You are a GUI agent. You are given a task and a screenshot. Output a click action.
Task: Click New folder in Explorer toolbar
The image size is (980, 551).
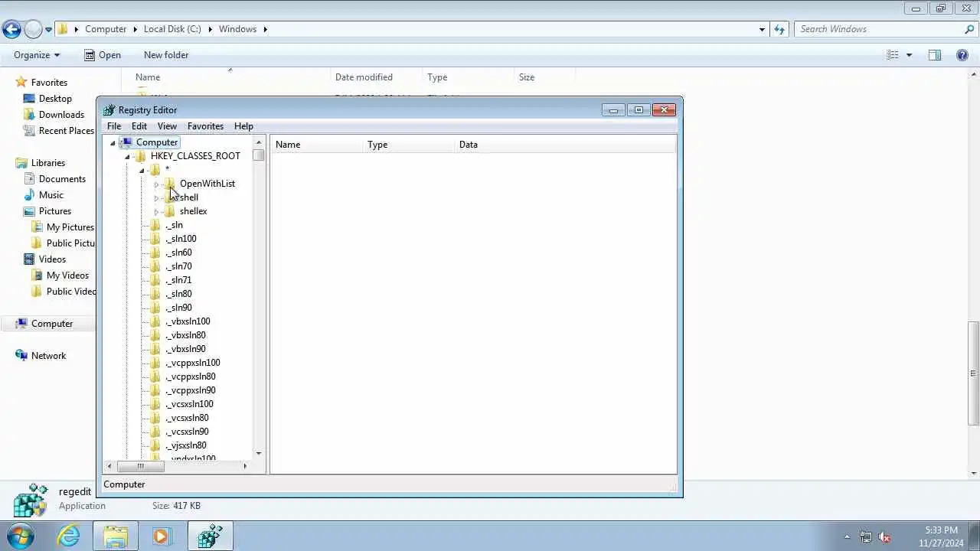pyautogui.click(x=166, y=55)
